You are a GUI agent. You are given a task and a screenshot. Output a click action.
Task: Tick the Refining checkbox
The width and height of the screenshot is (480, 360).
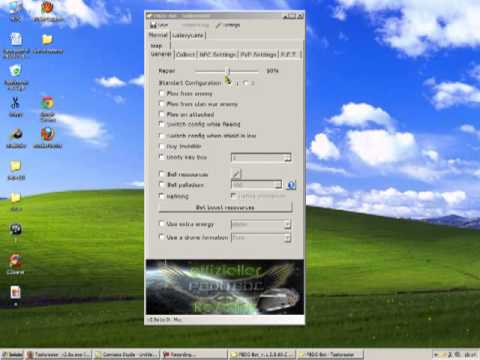click(x=162, y=196)
